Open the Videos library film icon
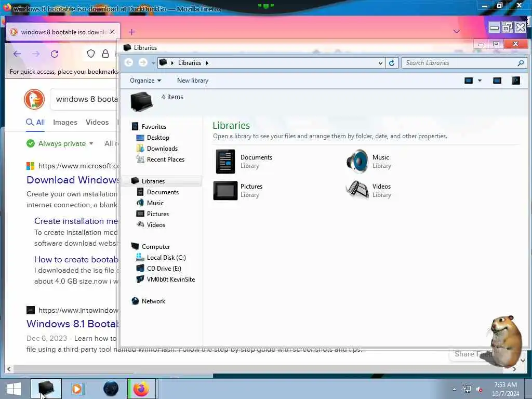The width and height of the screenshot is (532, 399). (x=357, y=190)
